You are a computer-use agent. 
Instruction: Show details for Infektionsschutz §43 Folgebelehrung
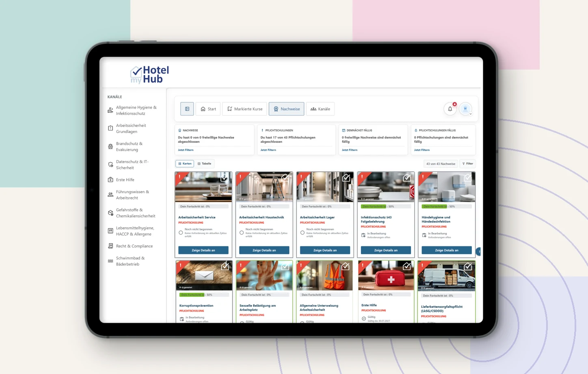pyautogui.click(x=386, y=250)
